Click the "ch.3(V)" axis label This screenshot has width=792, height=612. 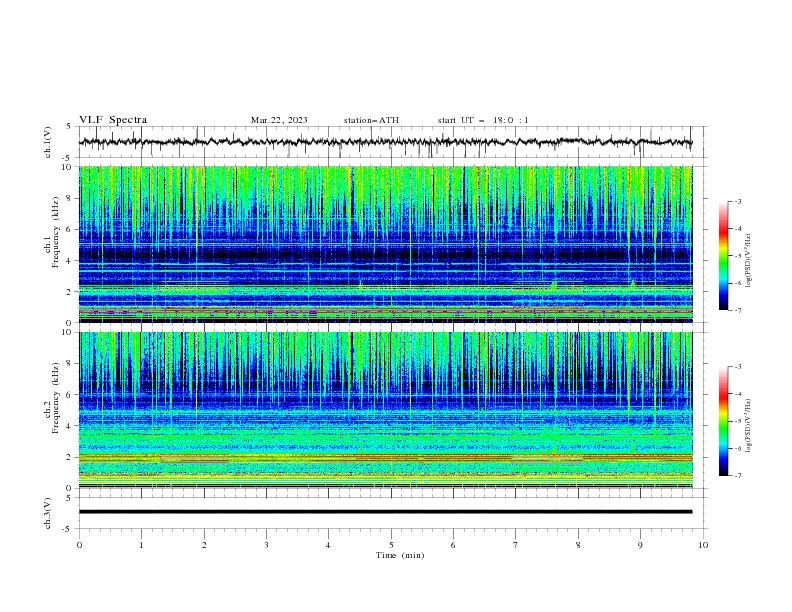pos(48,513)
